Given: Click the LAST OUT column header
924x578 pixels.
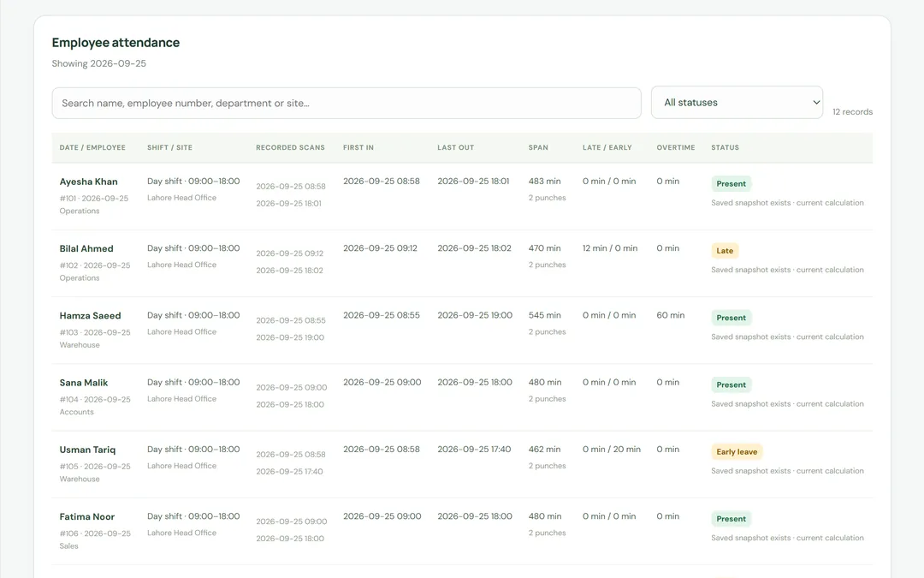Looking at the screenshot, I should coord(455,147).
